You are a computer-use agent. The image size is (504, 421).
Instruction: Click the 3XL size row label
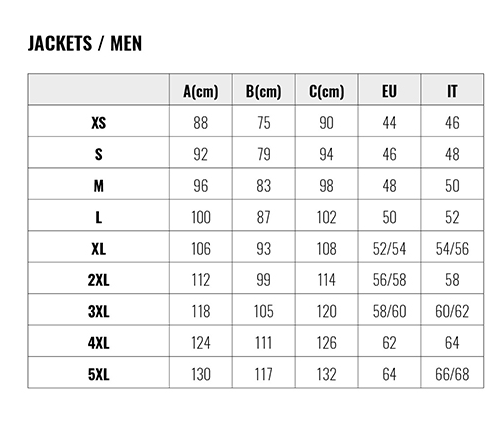[x=99, y=312]
